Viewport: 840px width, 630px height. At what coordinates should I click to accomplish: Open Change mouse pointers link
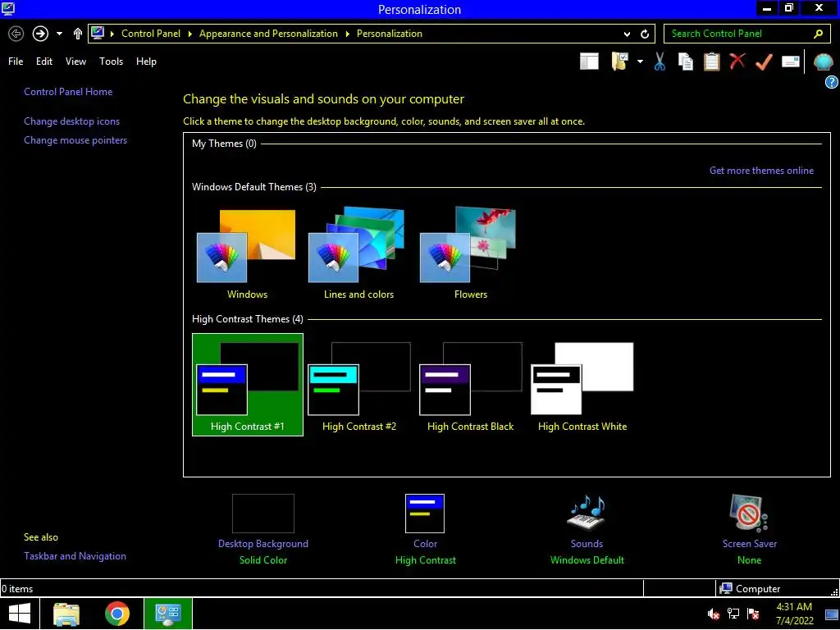(x=75, y=140)
